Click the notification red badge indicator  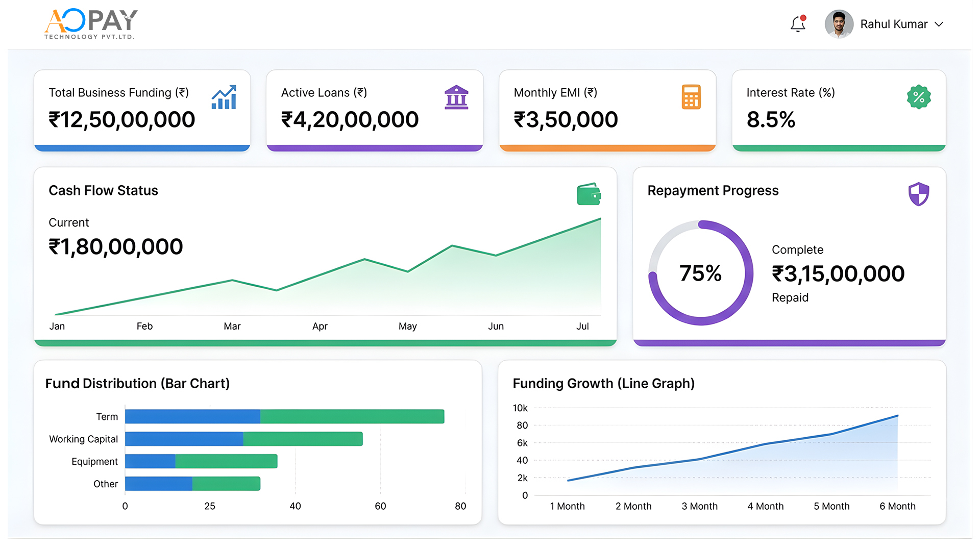(803, 17)
